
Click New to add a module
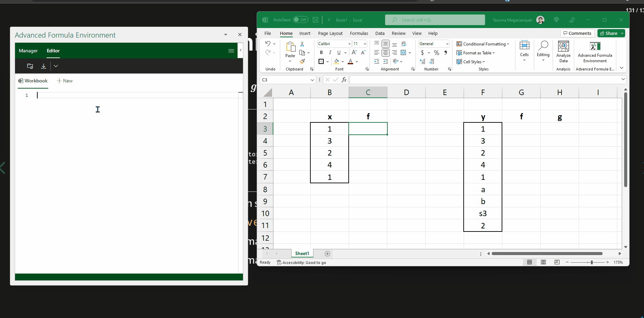[65, 81]
